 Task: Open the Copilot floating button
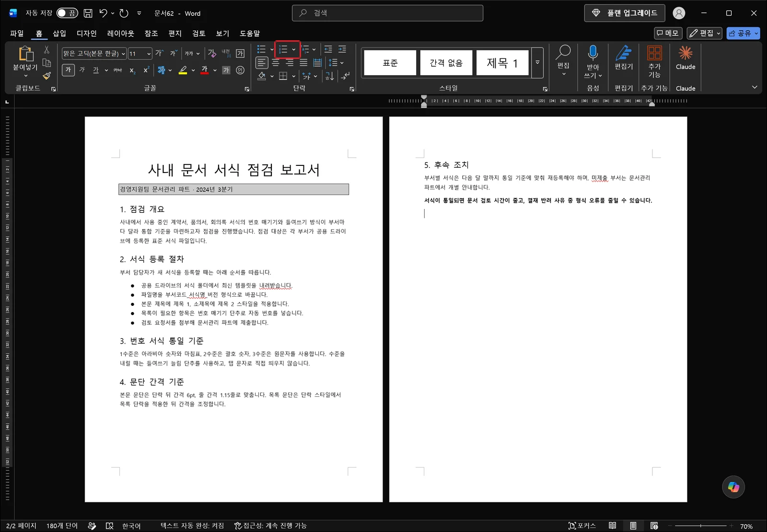pyautogui.click(x=733, y=487)
